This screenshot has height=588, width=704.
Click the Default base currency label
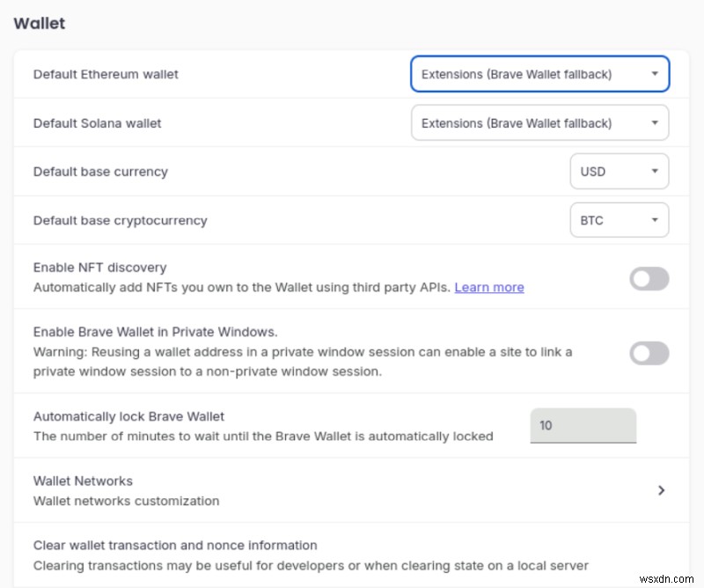[100, 172]
